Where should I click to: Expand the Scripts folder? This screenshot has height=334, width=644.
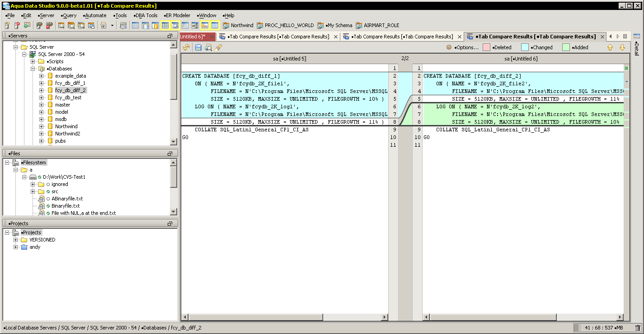(33, 61)
